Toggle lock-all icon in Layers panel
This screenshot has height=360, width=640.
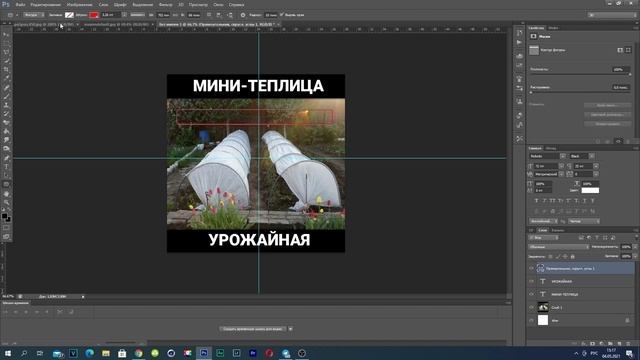point(573,256)
